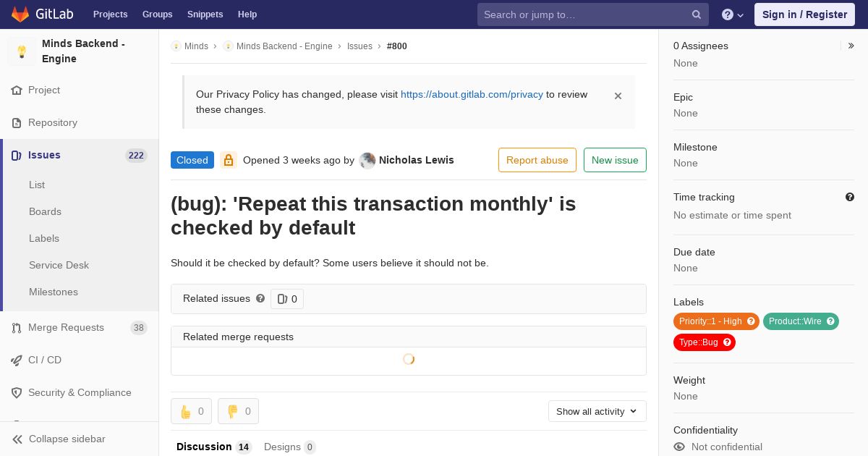Open the Show all activity dropdown

pos(597,411)
